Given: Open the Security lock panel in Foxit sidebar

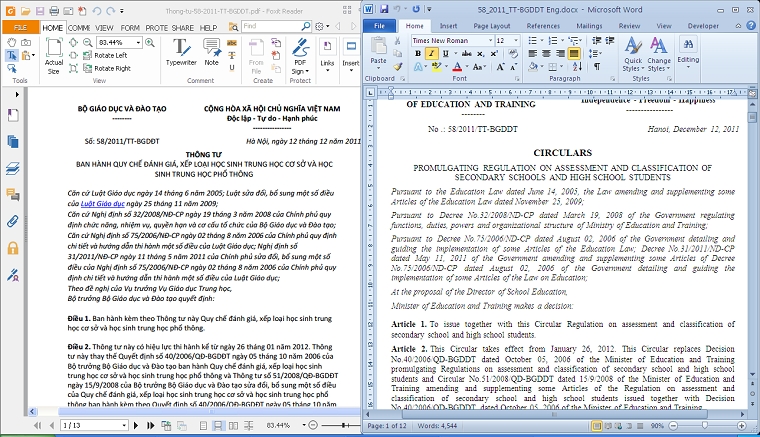Looking at the screenshot, I should click(x=13, y=249).
